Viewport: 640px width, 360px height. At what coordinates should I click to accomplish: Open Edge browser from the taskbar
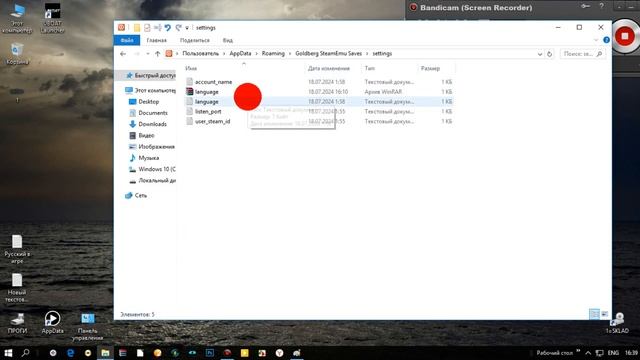70,353
